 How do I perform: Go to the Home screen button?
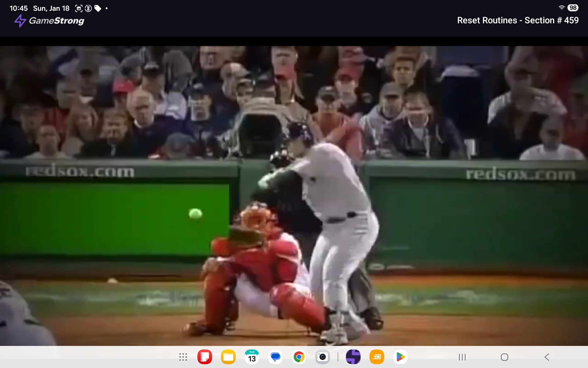[x=504, y=357]
